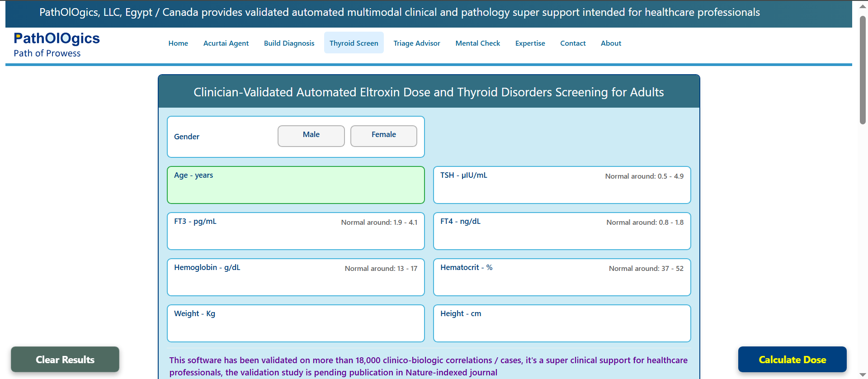Click the Contact link

(573, 43)
